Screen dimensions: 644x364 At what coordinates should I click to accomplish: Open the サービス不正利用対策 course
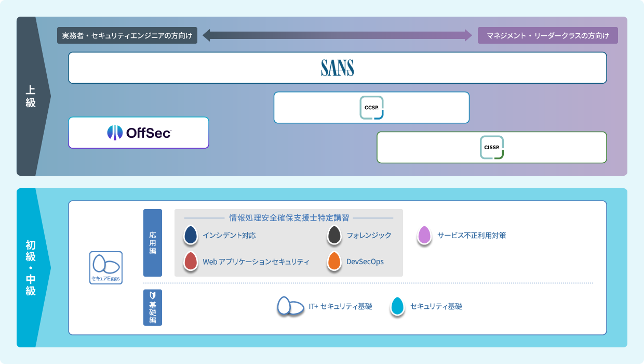(472, 235)
